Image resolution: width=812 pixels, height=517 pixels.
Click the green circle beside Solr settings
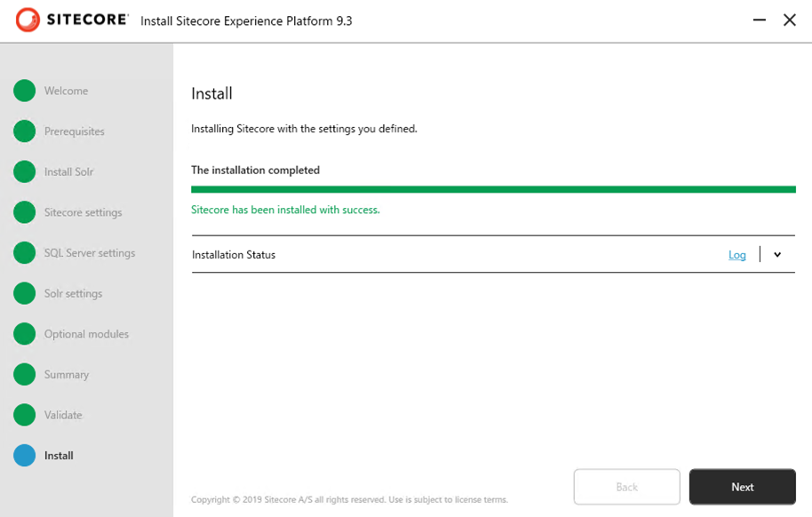pyautogui.click(x=25, y=293)
